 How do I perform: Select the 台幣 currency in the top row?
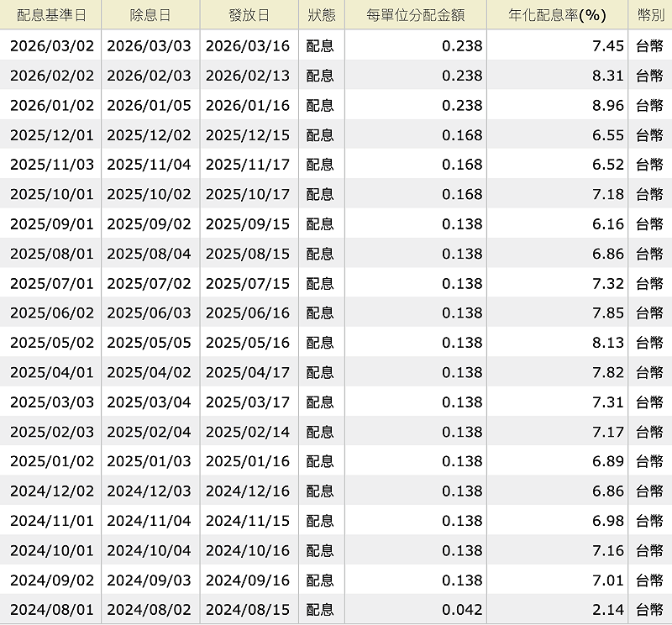click(648, 46)
